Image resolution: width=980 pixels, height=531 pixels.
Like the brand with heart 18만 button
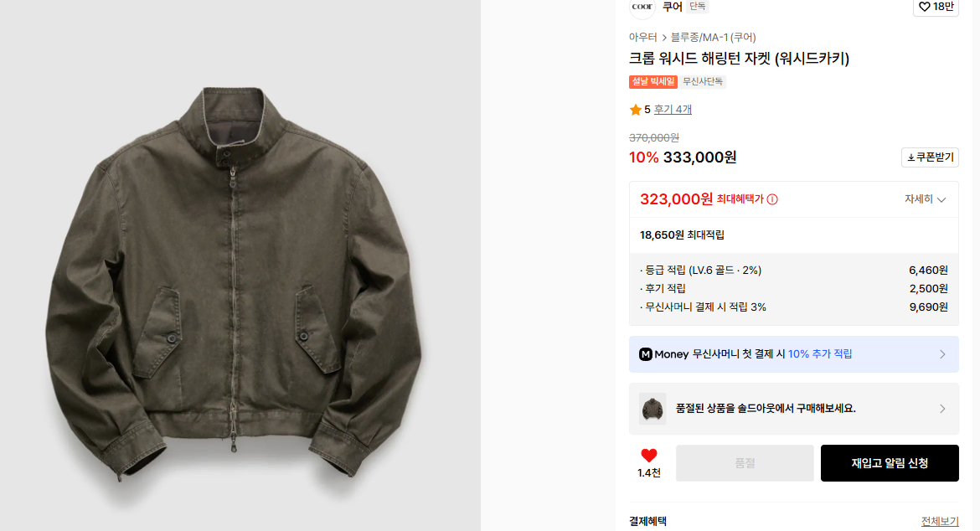(936, 7)
